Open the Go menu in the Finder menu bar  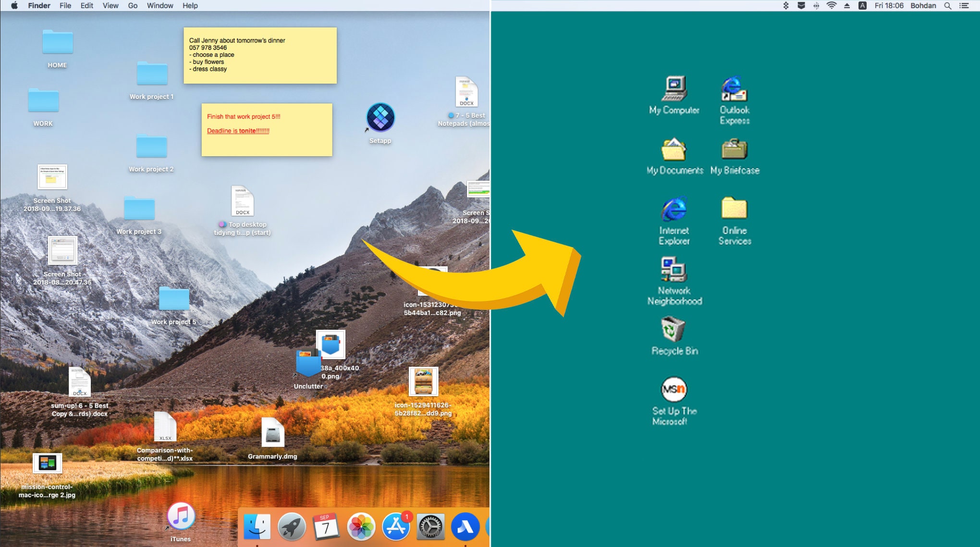(x=132, y=5)
